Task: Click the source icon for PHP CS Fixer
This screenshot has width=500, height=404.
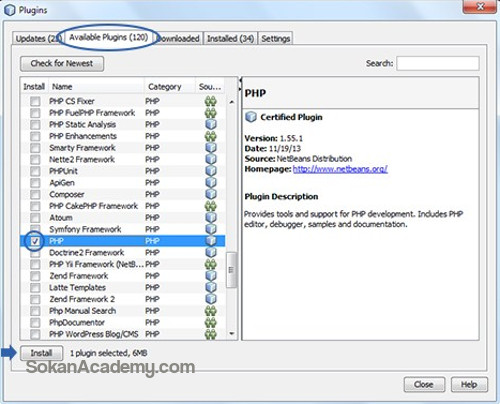Action: [210, 101]
